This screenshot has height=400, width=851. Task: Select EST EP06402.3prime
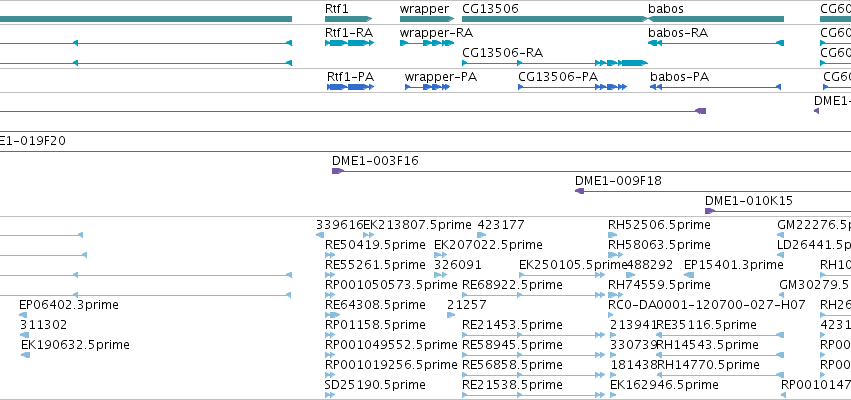(68, 305)
